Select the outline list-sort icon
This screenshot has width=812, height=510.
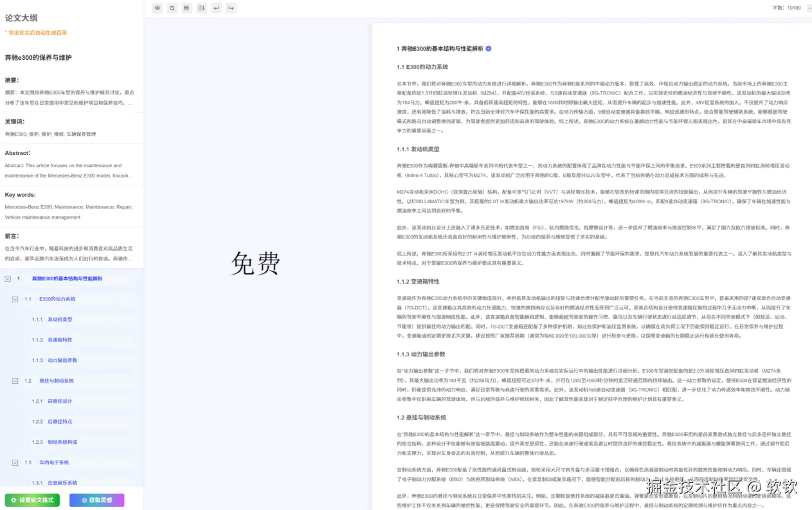click(201, 8)
